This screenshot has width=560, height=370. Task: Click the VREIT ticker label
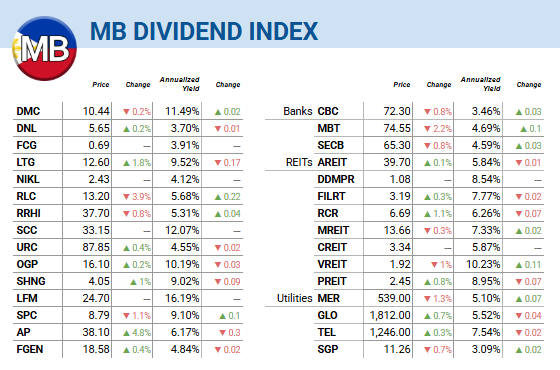(332, 265)
